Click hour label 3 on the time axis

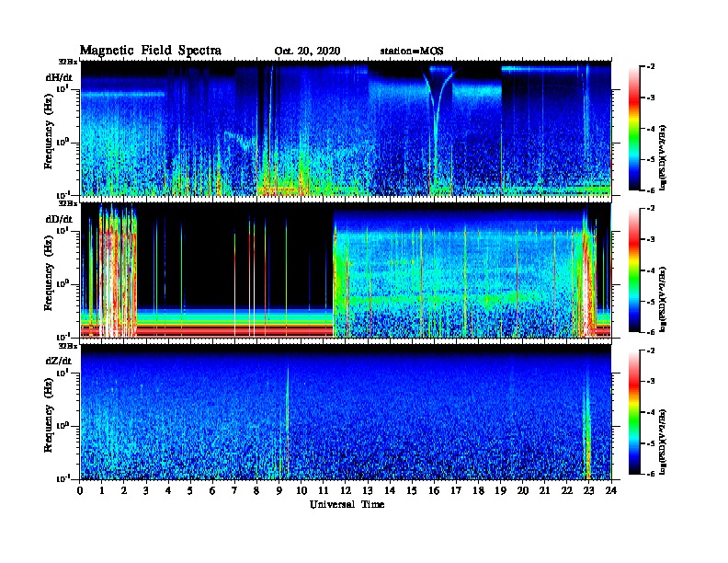tap(146, 490)
